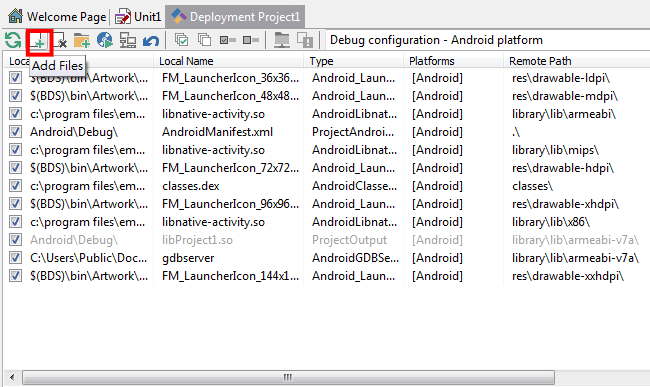Select the FM_LauncherIcon_96x96 file name cell
Viewport: 650px width, 387px height.
click(230, 204)
